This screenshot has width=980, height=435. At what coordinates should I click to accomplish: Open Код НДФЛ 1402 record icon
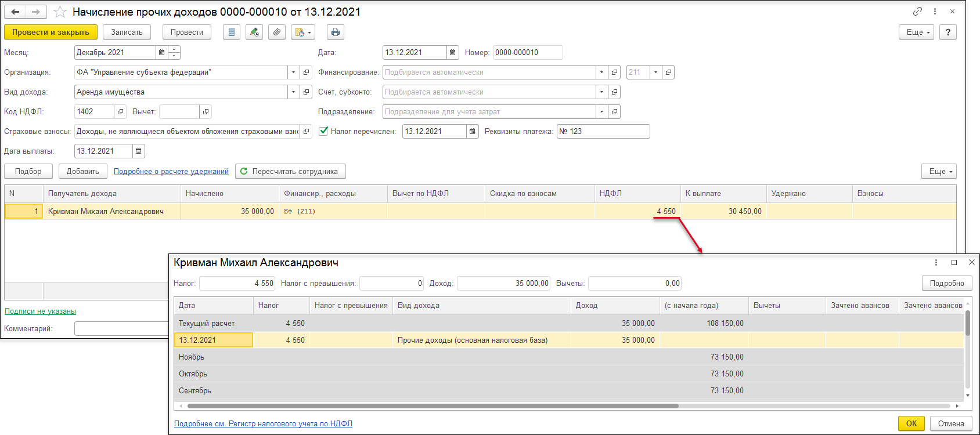[120, 112]
